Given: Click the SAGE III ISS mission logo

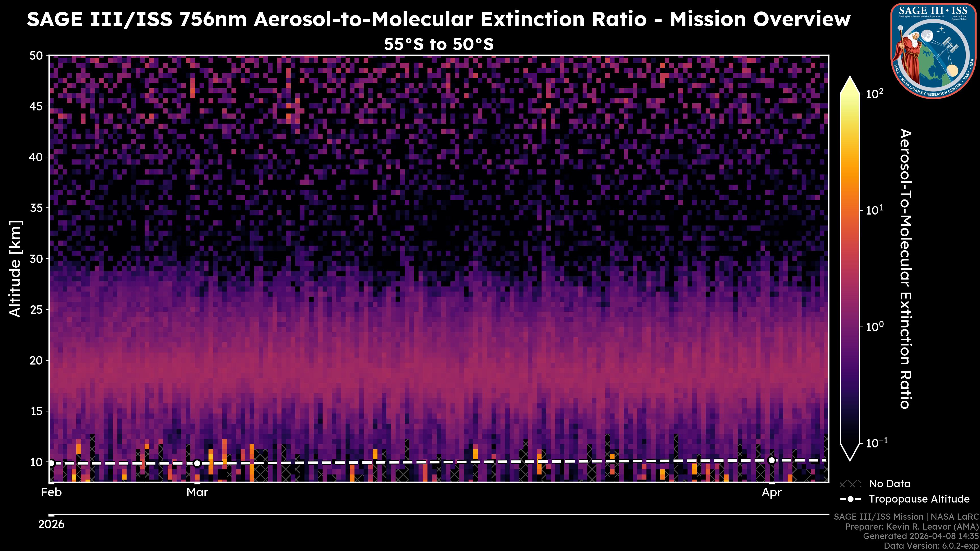Looking at the screenshot, I should point(933,51).
